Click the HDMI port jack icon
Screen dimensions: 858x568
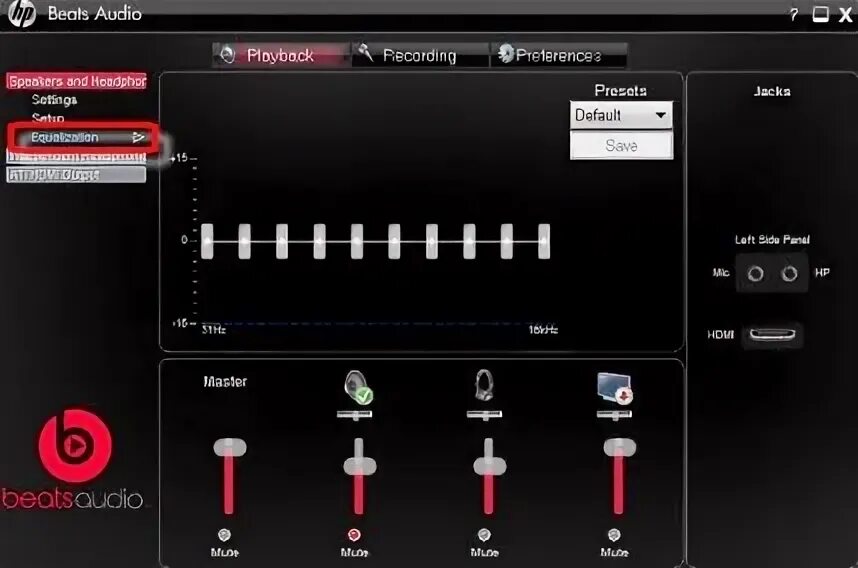point(772,334)
